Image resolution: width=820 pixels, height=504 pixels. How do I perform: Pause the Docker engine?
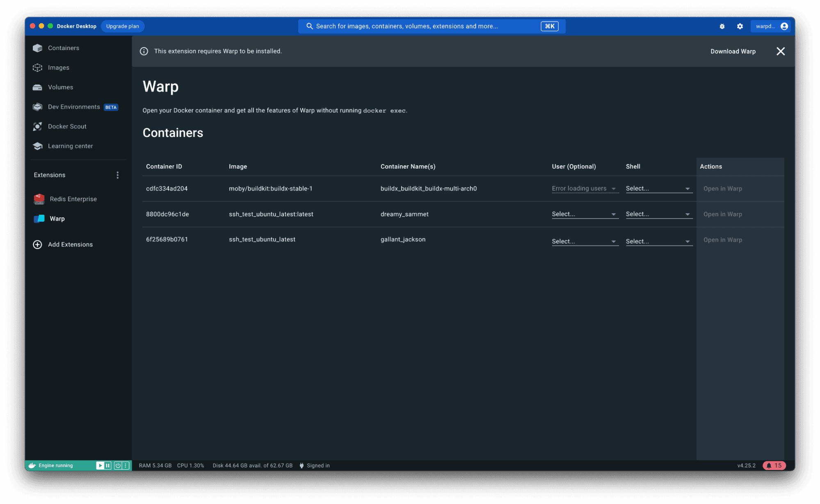point(108,465)
